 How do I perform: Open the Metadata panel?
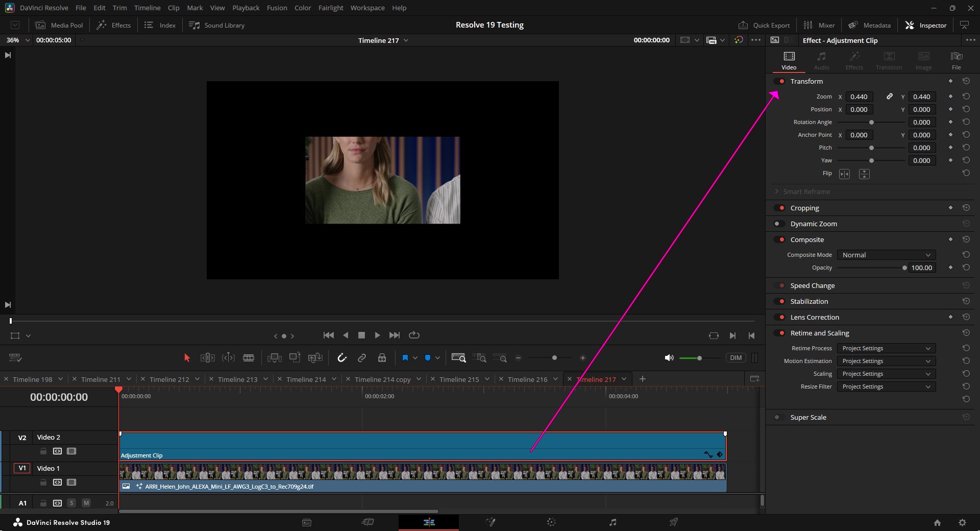tap(870, 25)
